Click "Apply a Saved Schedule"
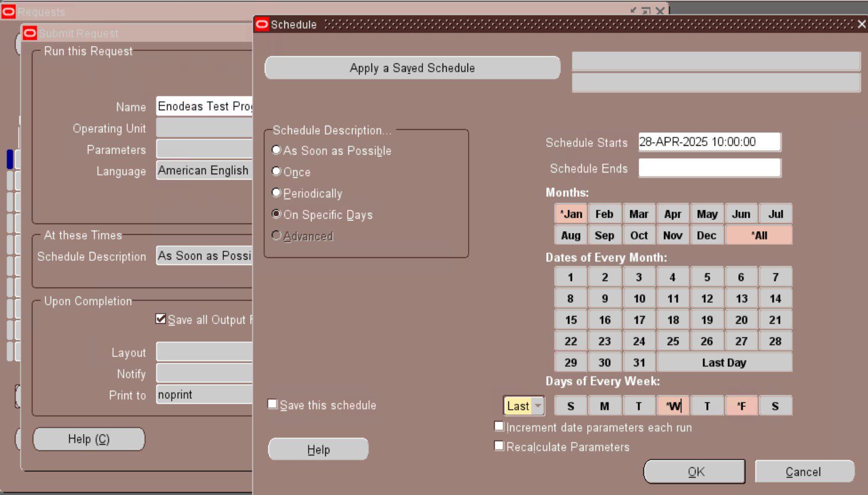 (x=413, y=68)
